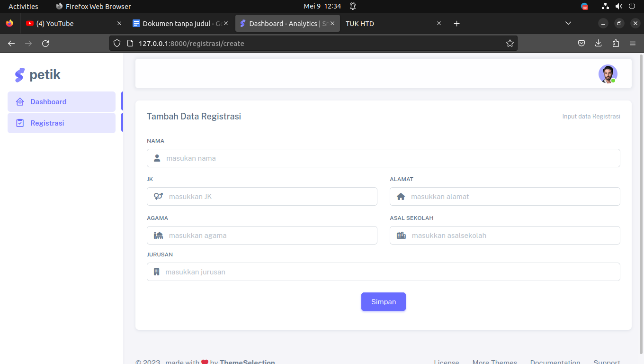Open the system volume indicator in top bar
Screen dimensions: 644x364
[x=618, y=6]
